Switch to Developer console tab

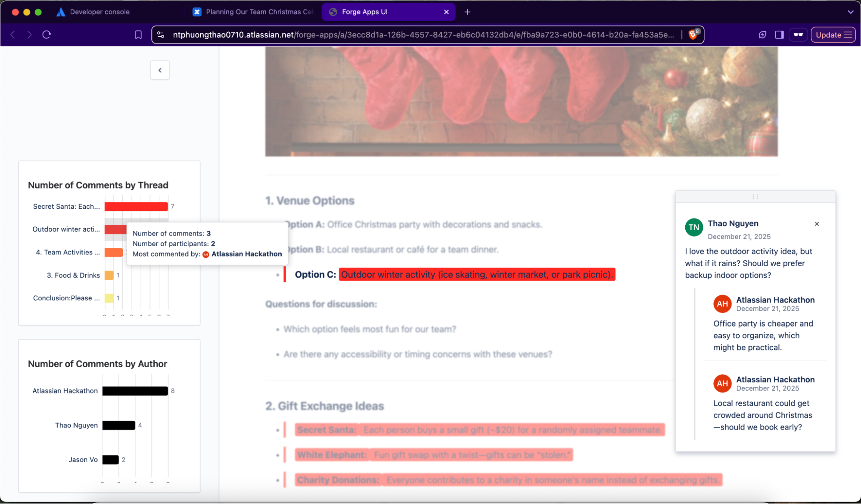tap(99, 12)
